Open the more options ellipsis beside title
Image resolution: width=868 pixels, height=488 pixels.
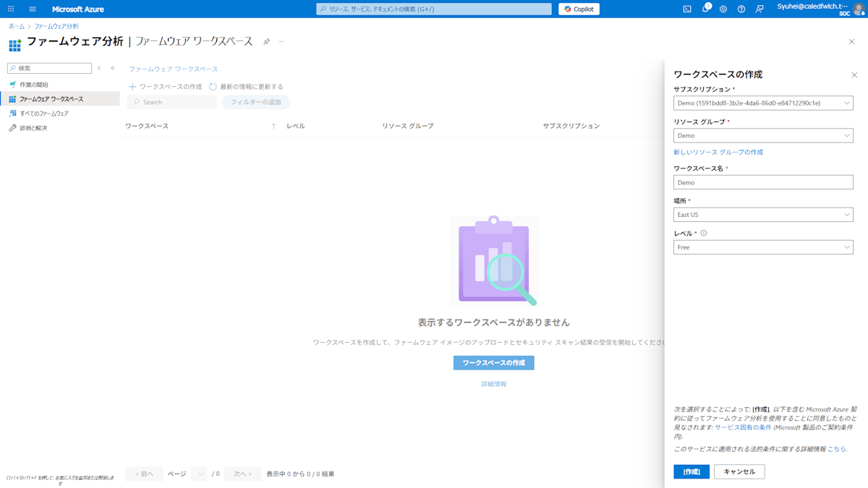(x=281, y=42)
